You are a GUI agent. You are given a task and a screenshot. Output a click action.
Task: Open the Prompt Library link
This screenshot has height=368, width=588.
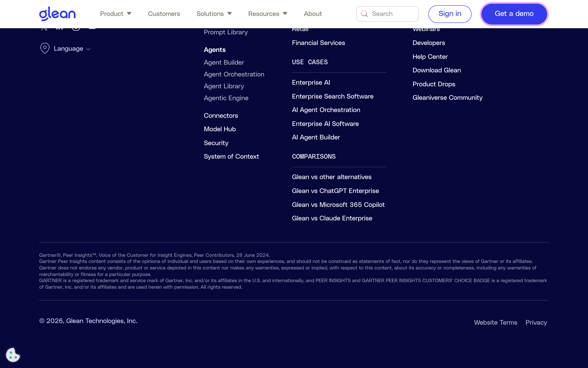click(226, 32)
